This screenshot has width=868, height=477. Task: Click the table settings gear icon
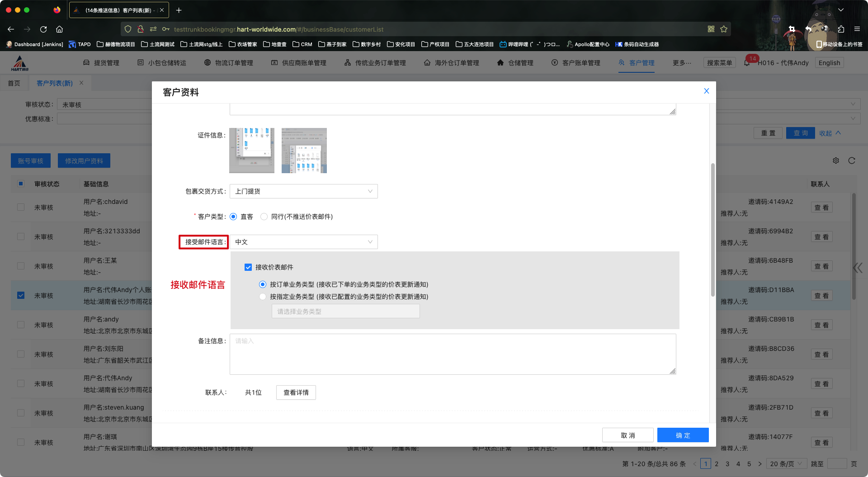(x=836, y=161)
